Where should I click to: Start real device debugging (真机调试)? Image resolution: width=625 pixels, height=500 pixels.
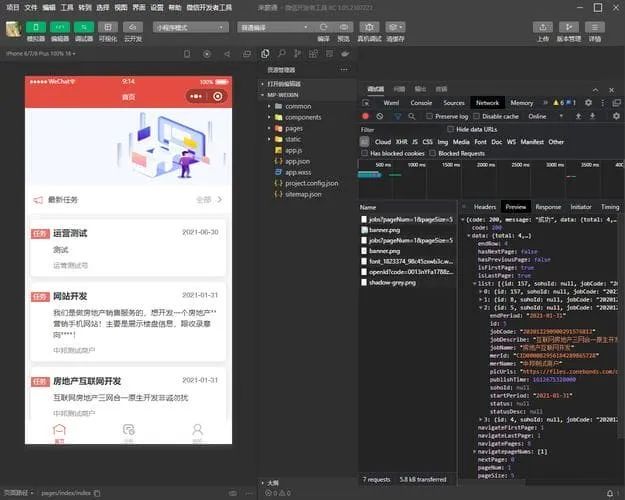point(369,27)
